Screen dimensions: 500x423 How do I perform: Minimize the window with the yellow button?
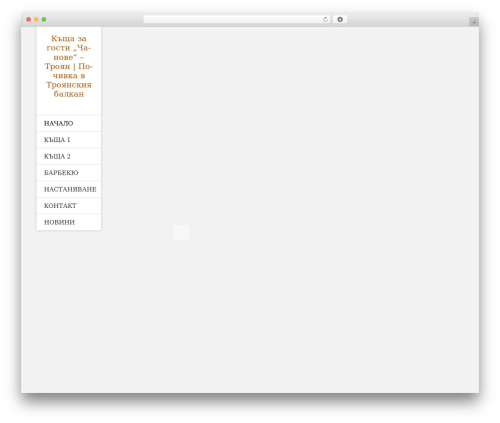(36, 19)
